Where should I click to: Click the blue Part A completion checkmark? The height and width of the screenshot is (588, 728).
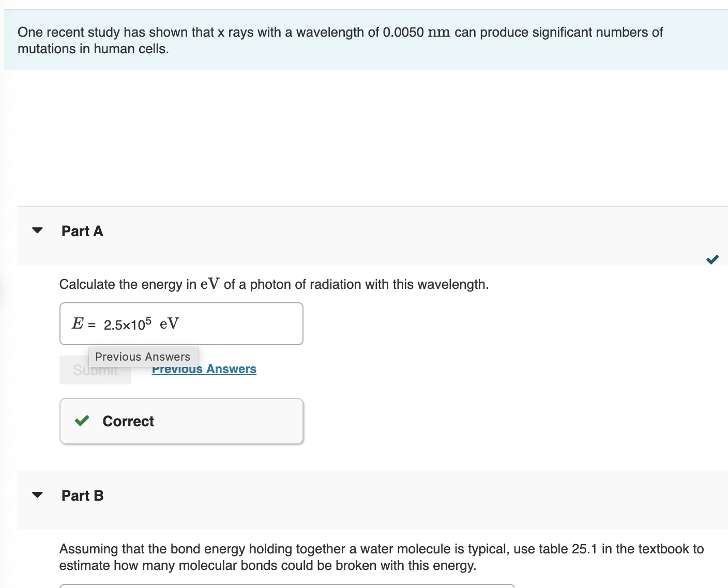[712, 259]
